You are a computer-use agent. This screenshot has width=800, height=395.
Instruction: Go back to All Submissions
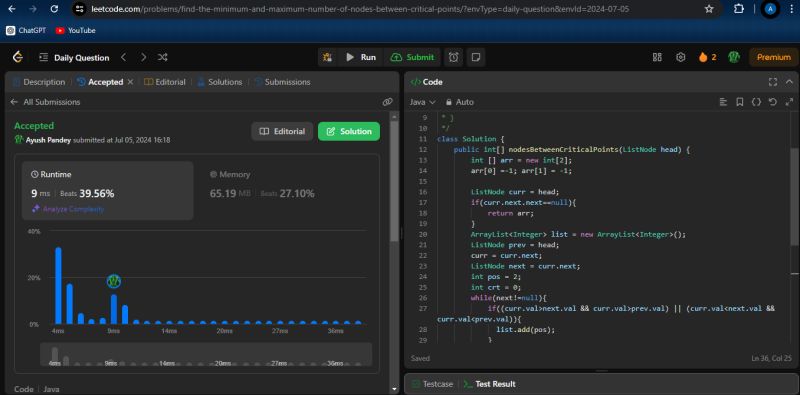(x=45, y=102)
